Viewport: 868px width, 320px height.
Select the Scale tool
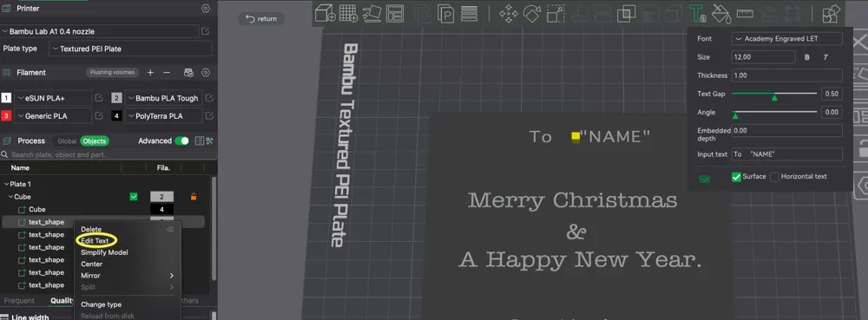[x=556, y=13]
